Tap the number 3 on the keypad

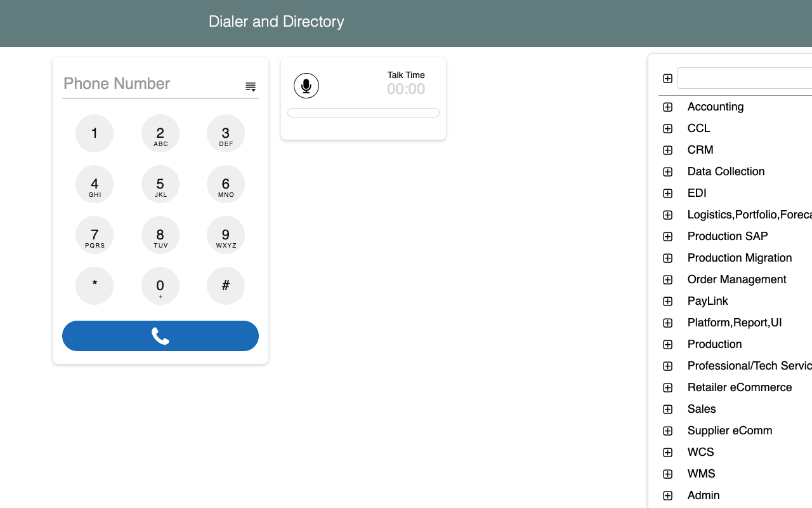(x=225, y=133)
